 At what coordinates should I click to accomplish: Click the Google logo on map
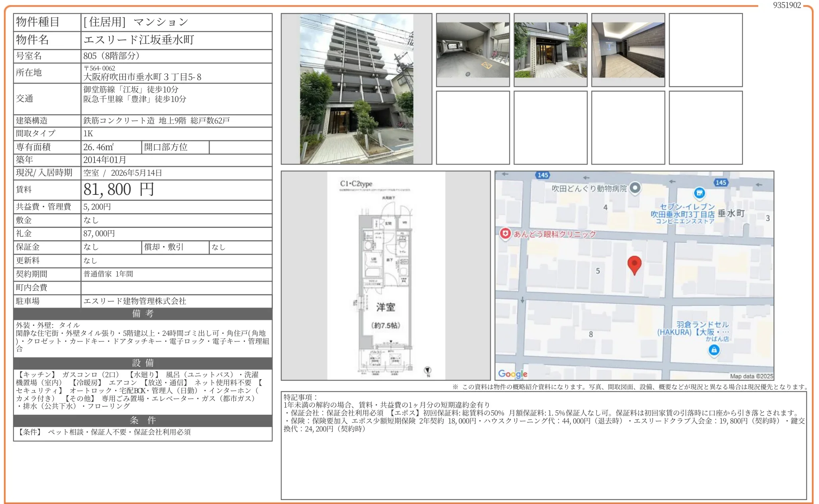point(512,374)
